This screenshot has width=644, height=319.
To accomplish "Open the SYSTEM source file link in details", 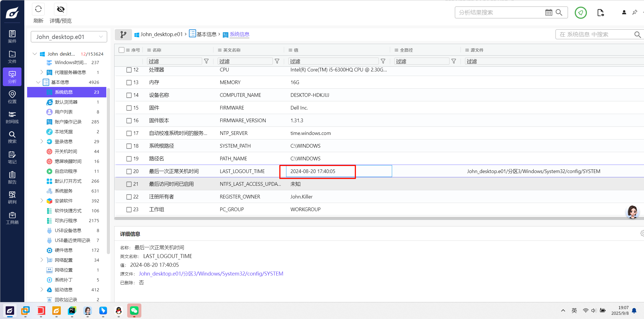I will (211, 274).
